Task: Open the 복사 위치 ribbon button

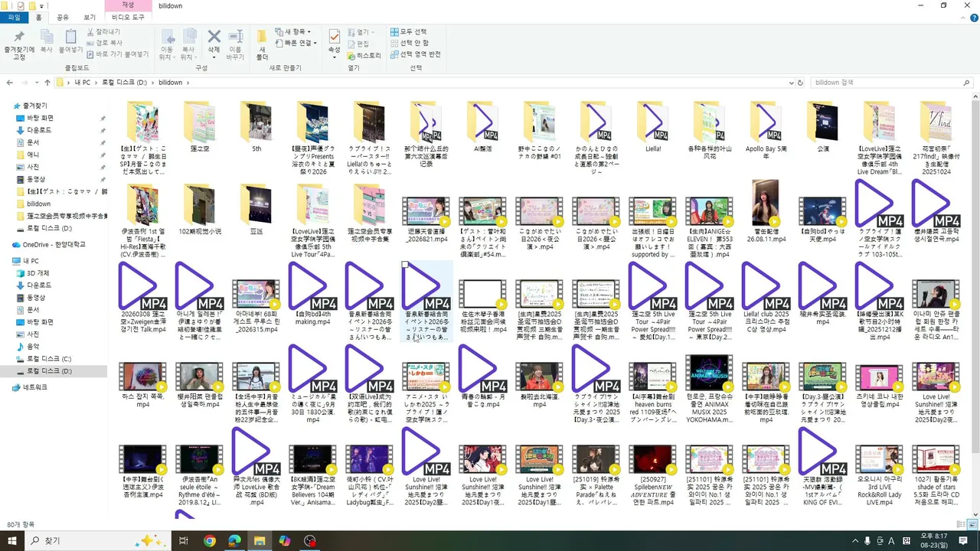Action: pyautogui.click(x=188, y=44)
